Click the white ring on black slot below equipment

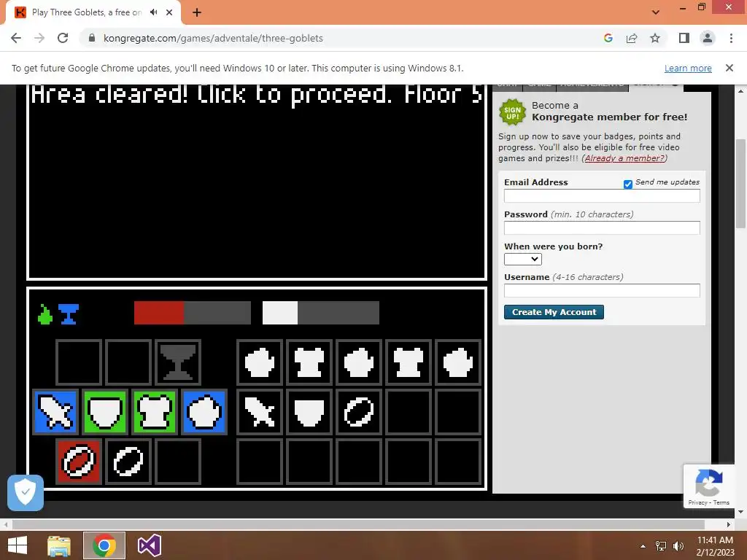(128, 462)
